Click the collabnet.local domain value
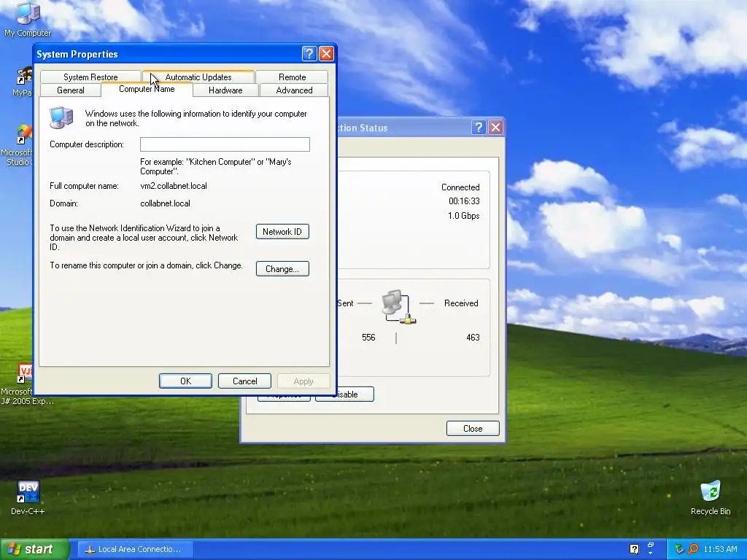 pyautogui.click(x=165, y=203)
